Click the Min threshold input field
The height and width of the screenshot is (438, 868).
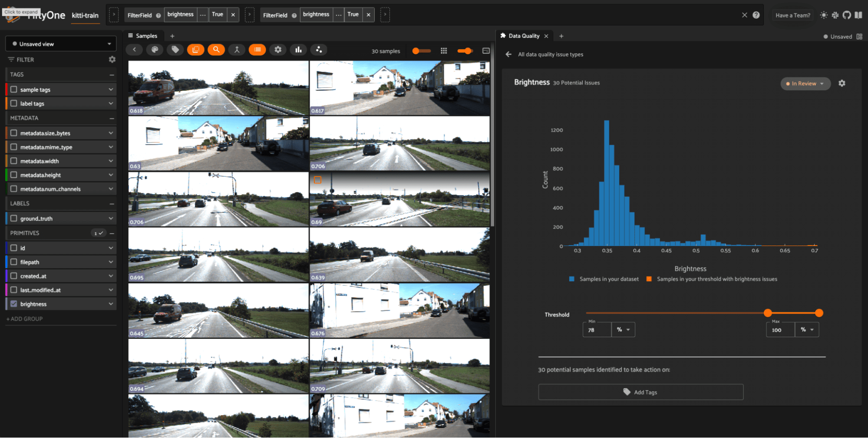[597, 330]
